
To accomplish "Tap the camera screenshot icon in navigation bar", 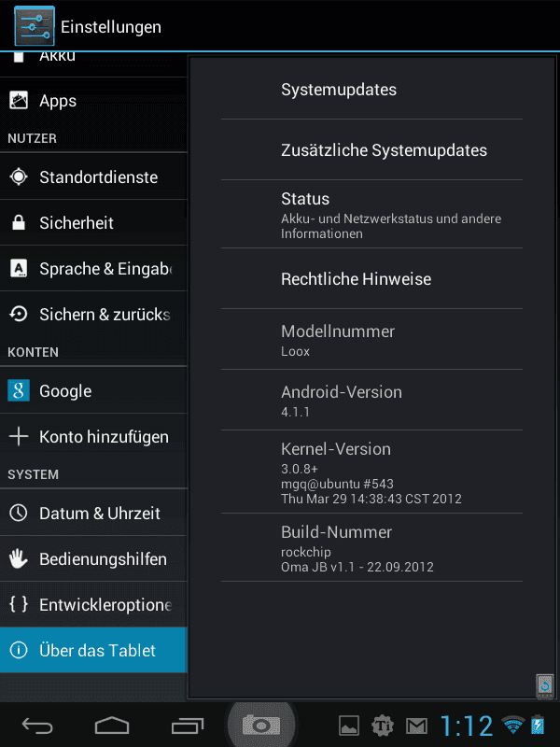I will [261, 726].
